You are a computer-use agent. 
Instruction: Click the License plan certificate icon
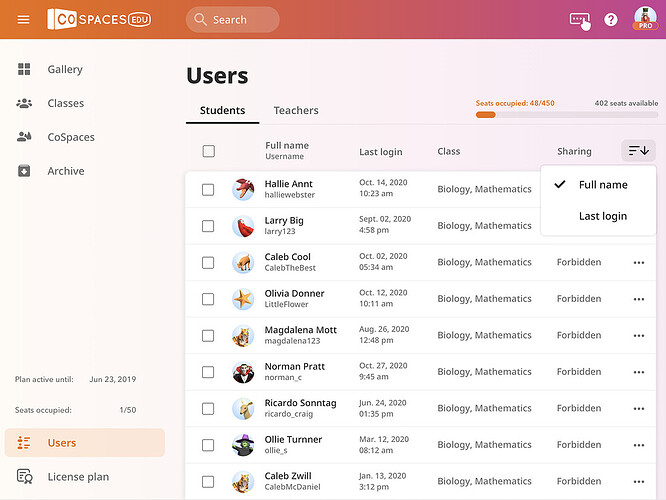click(25, 477)
